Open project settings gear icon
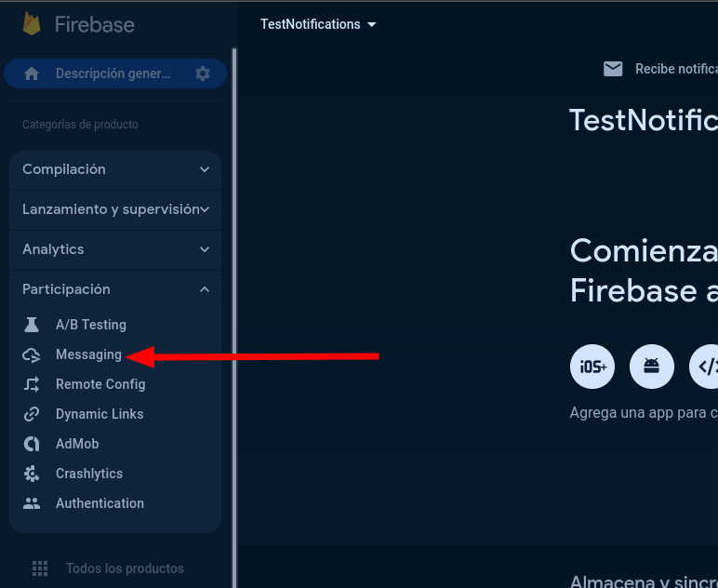The width and height of the screenshot is (718, 588). click(203, 73)
